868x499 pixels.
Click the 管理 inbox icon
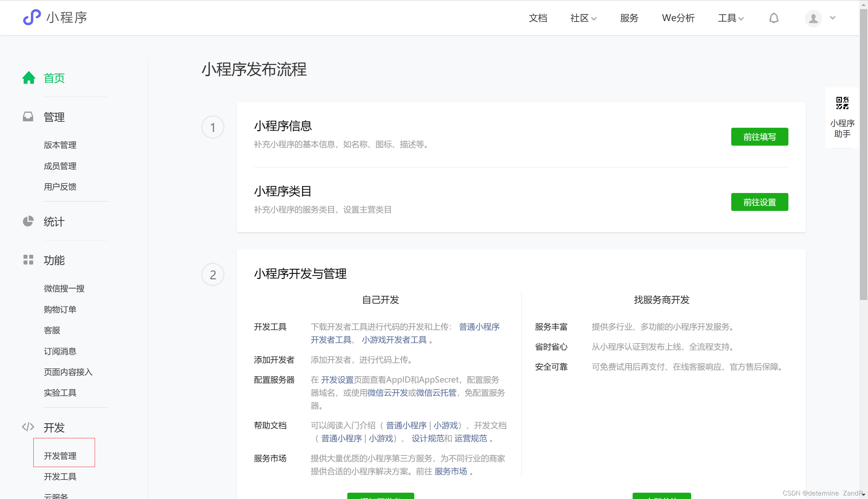[x=28, y=117]
